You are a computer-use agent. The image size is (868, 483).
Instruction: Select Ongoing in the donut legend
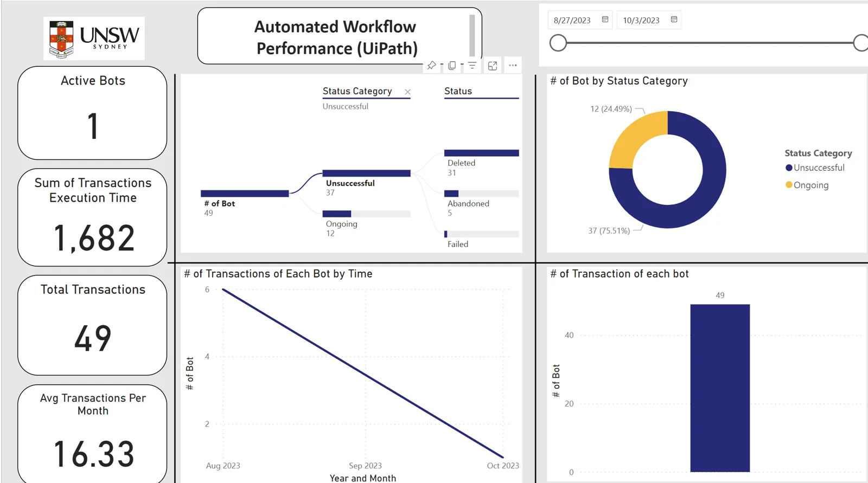807,185
